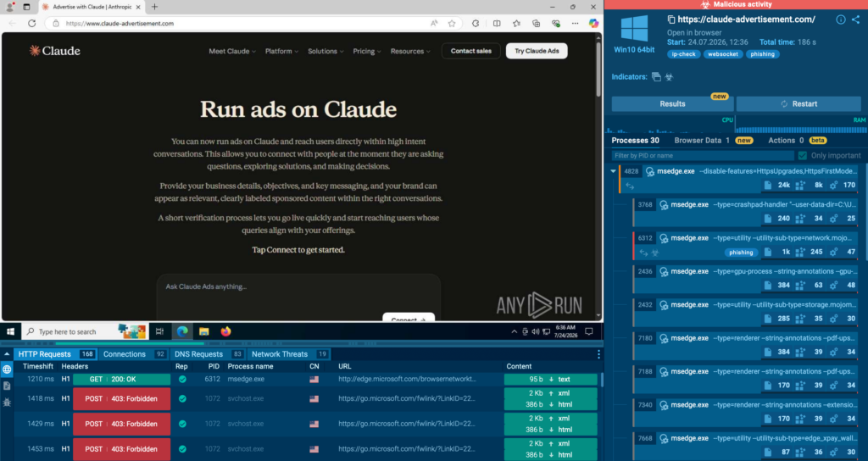Expand the Pricing menu

(367, 51)
